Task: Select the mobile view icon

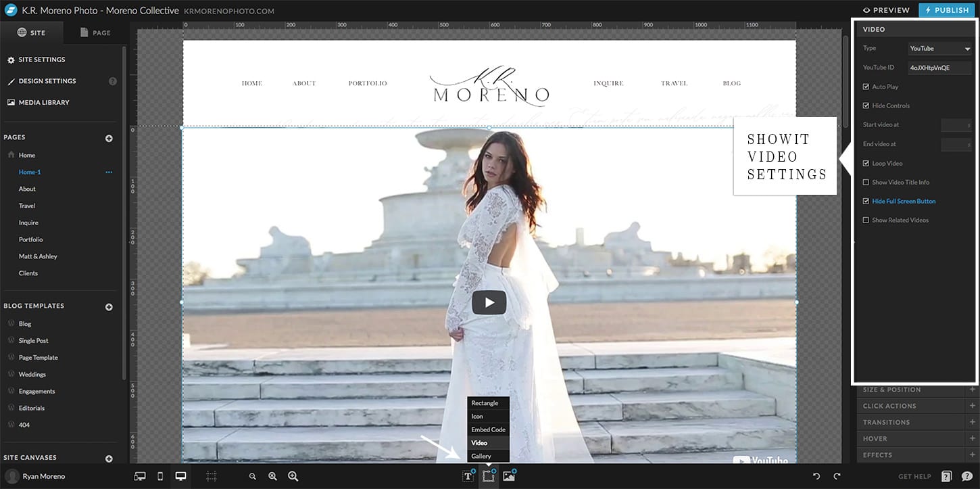Action: pyautogui.click(x=160, y=475)
